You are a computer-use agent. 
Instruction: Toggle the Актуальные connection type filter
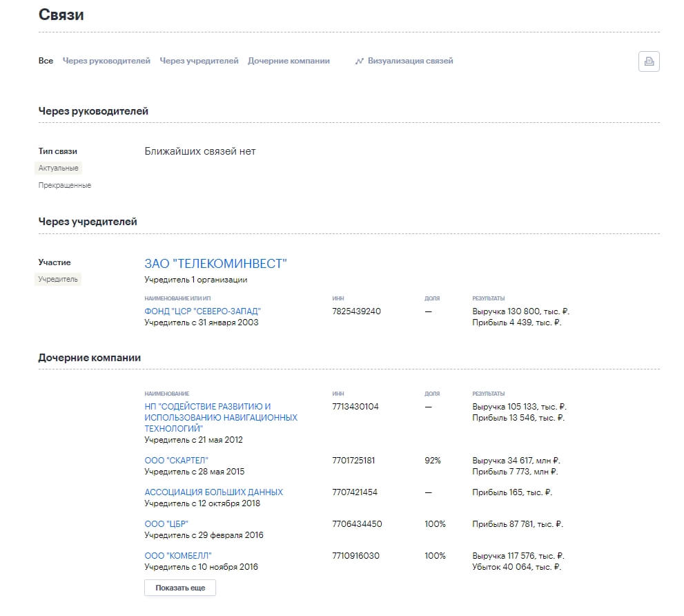[x=58, y=168]
